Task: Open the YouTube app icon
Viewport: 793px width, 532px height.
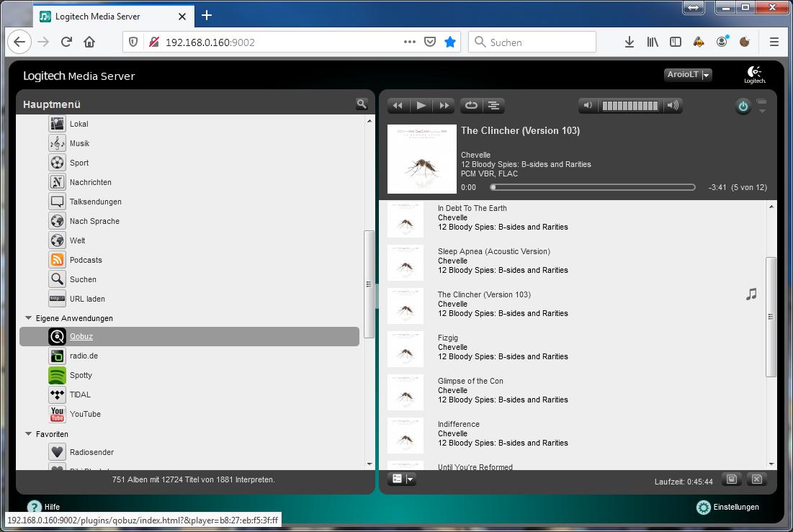Action: click(x=57, y=414)
